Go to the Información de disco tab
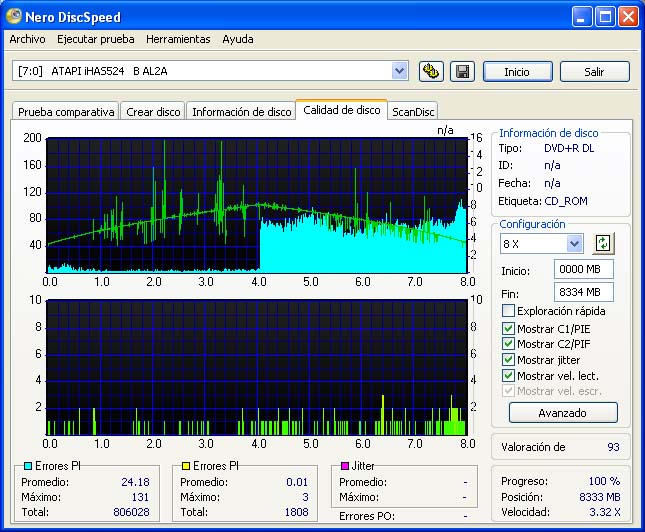The image size is (645, 532). coord(241,112)
